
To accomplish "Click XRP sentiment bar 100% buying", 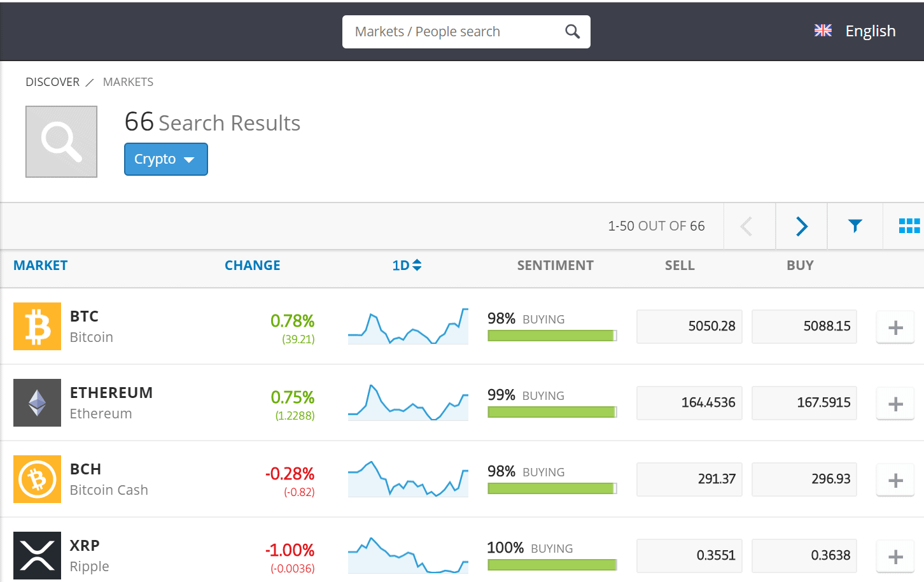I will click(x=552, y=565).
